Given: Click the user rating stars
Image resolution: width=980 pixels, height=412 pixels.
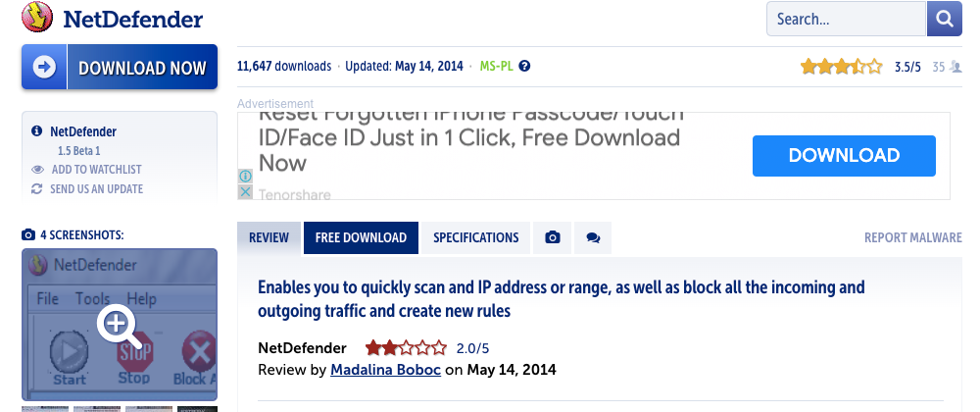Looking at the screenshot, I should click(x=841, y=67).
